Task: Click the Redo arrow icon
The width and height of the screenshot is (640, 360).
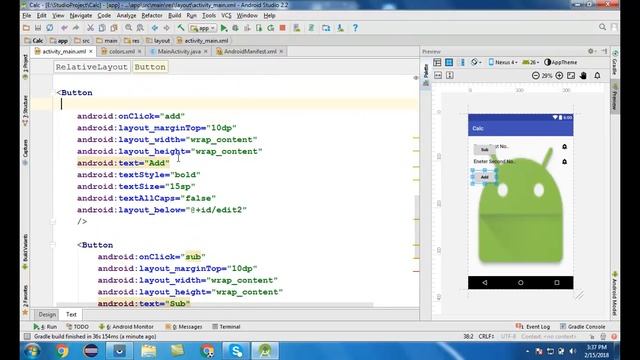Action: point(76,28)
